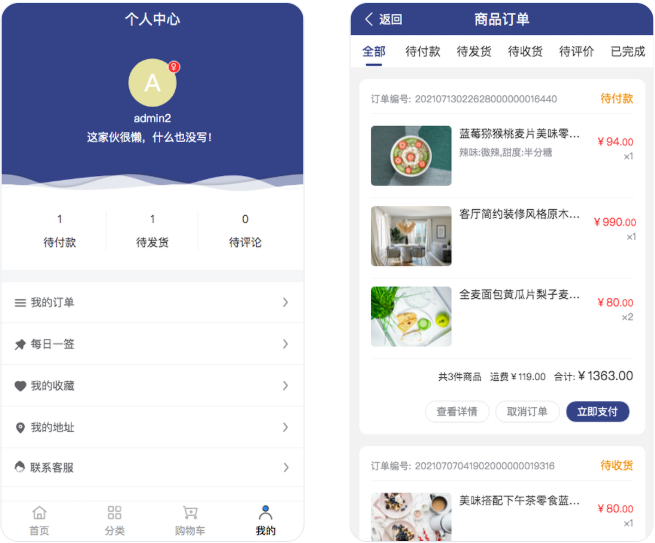Click the red gender badge on avatar
Screen dimensions: 655x543
pyautogui.click(x=174, y=67)
